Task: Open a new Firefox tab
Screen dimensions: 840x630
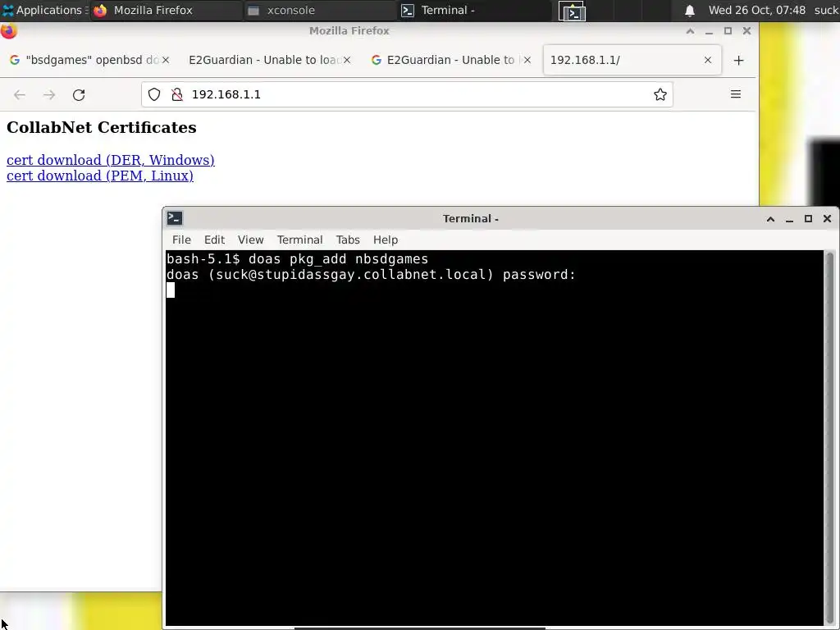Action: [739, 61]
